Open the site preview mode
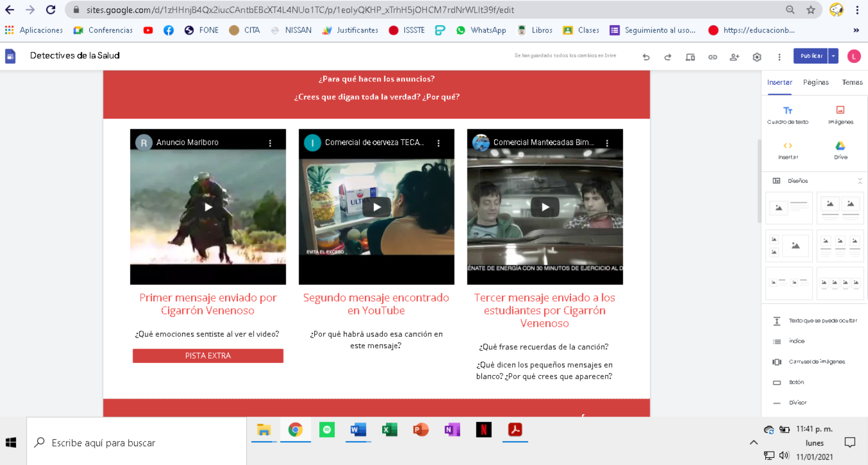Image resolution: width=868 pixels, height=465 pixels. (690, 57)
